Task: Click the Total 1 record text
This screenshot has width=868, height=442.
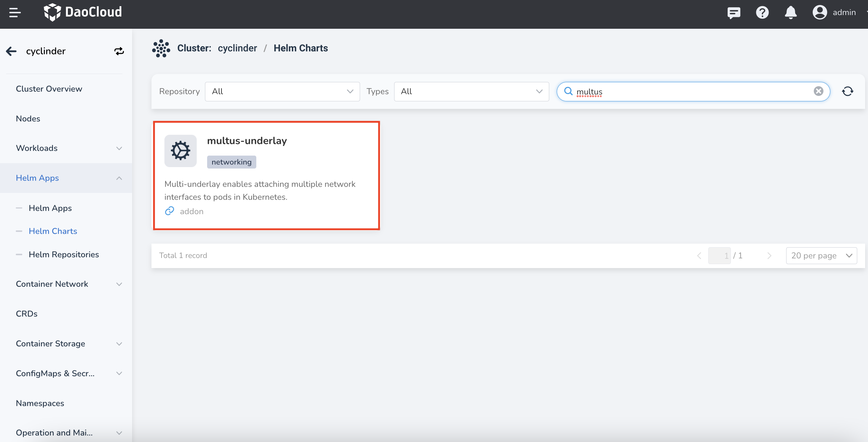Action: coord(183,255)
